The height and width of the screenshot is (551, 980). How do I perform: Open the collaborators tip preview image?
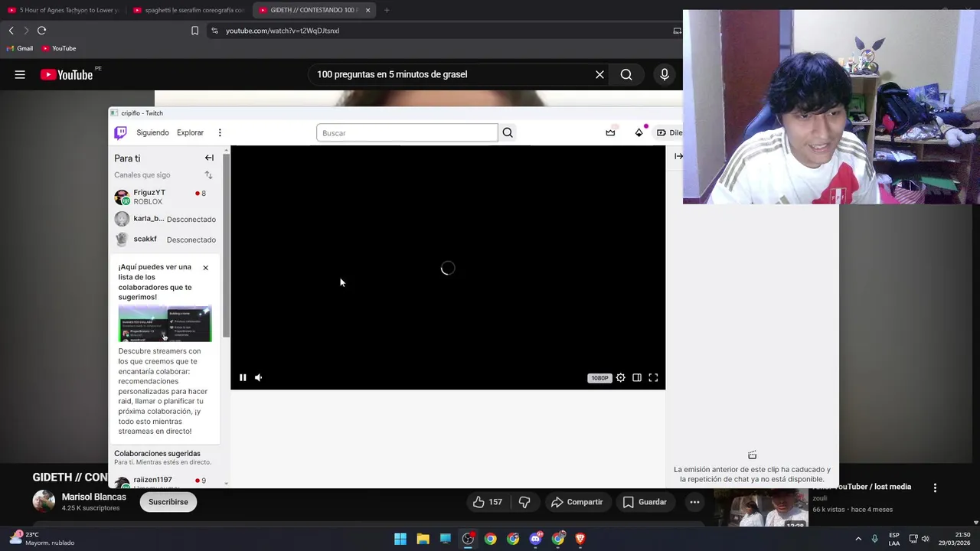(x=165, y=324)
